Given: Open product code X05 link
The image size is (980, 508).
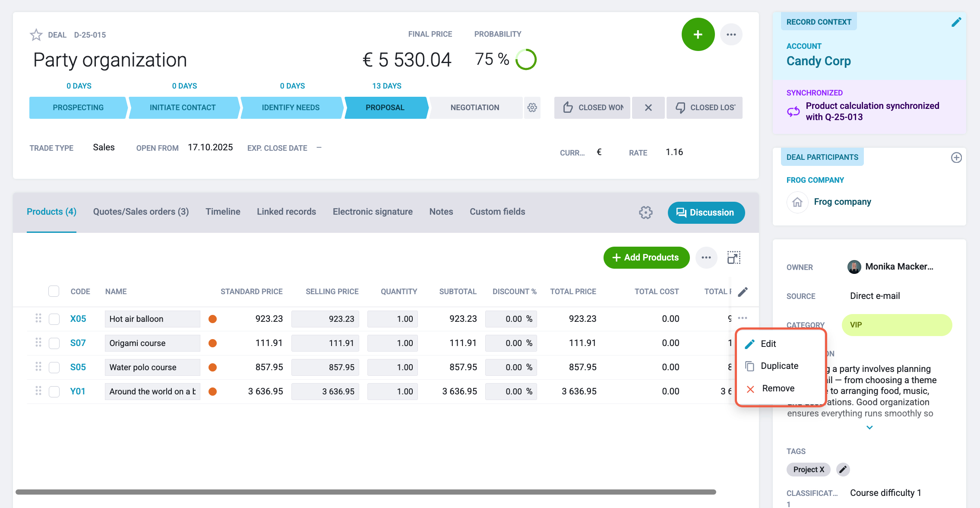Looking at the screenshot, I should (78, 319).
